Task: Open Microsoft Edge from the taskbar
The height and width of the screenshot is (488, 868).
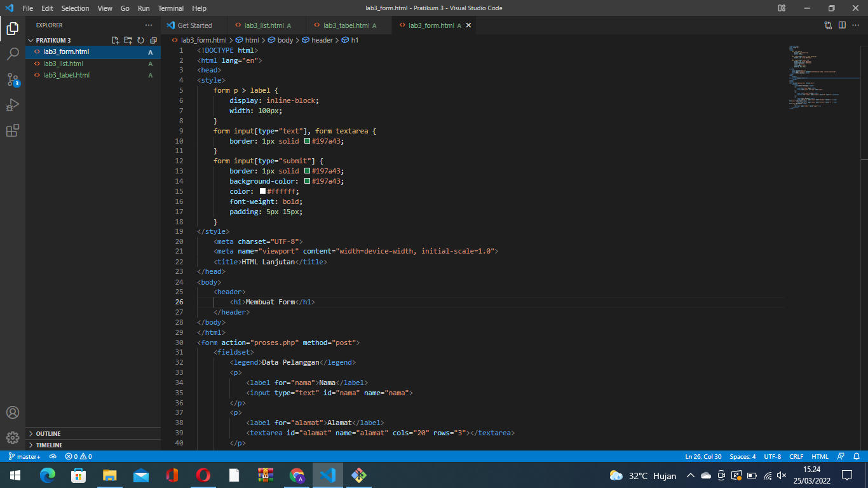Action: point(48,475)
